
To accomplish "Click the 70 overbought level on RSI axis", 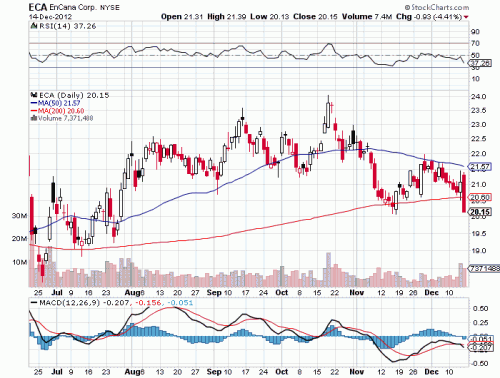I will tap(475, 43).
